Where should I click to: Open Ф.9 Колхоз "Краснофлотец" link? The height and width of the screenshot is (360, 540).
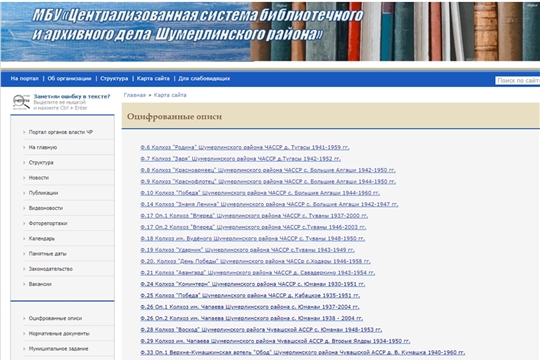click(x=268, y=182)
